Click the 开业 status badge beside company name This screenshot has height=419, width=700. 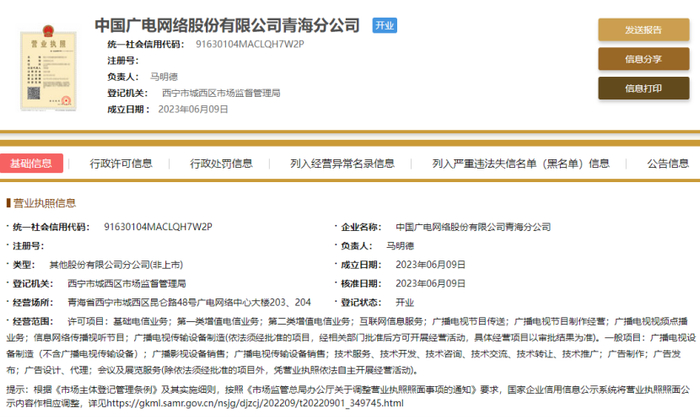click(x=384, y=25)
